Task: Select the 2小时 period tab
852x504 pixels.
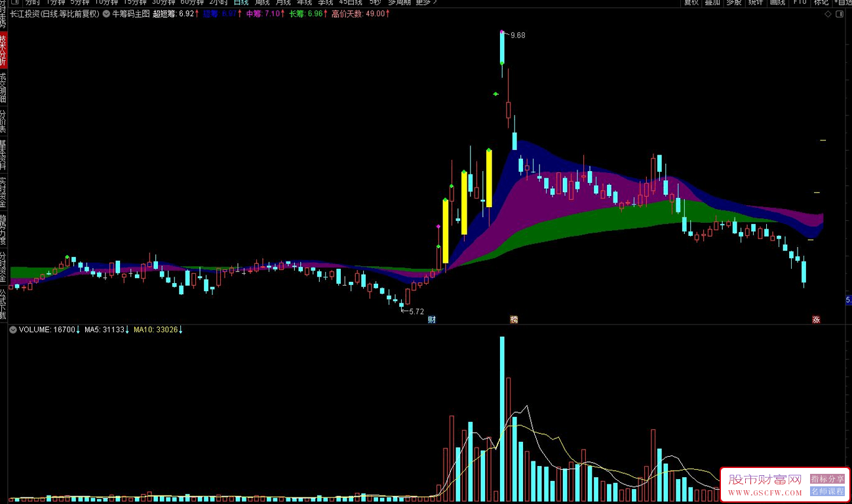Action: [x=219, y=2]
